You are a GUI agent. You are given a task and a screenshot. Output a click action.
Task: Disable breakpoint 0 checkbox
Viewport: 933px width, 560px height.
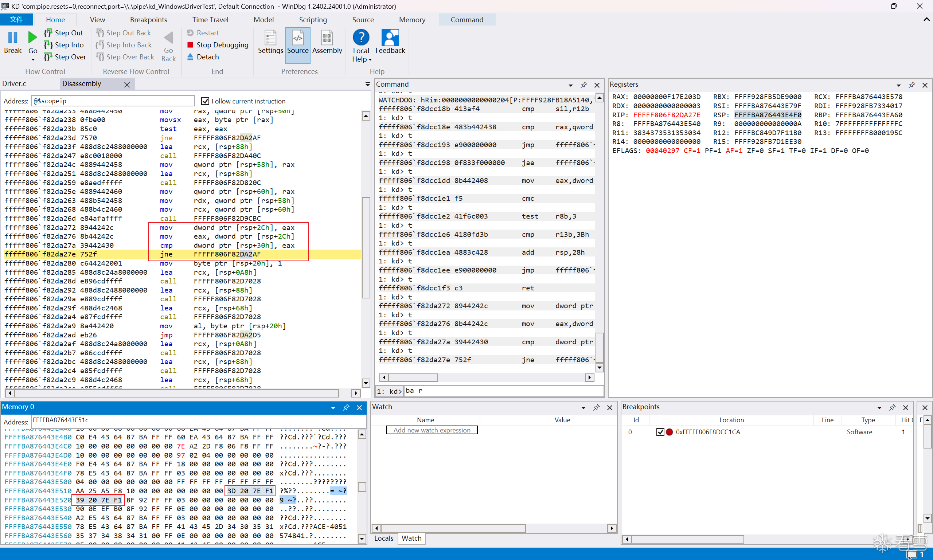660,432
